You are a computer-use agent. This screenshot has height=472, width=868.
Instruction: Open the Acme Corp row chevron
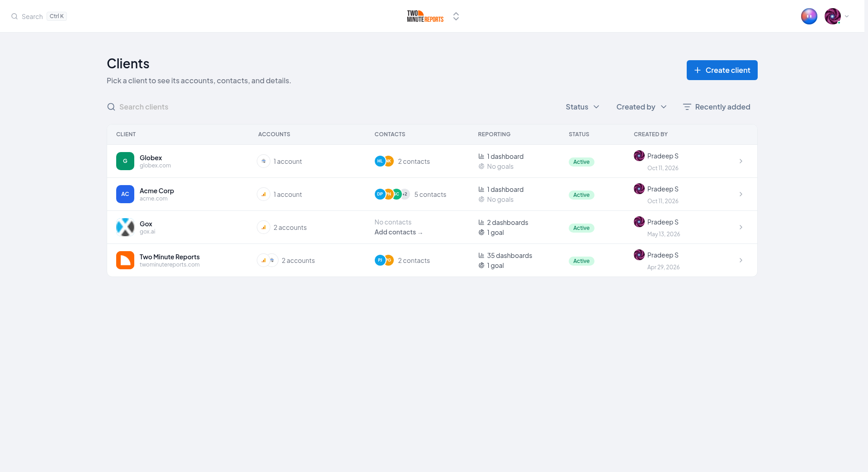pyautogui.click(x=741, y=194)
